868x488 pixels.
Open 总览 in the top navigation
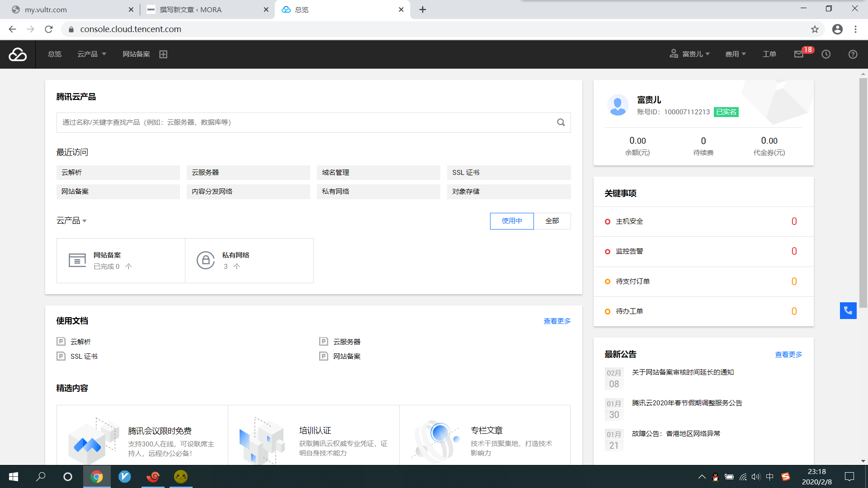pos(55,54)
